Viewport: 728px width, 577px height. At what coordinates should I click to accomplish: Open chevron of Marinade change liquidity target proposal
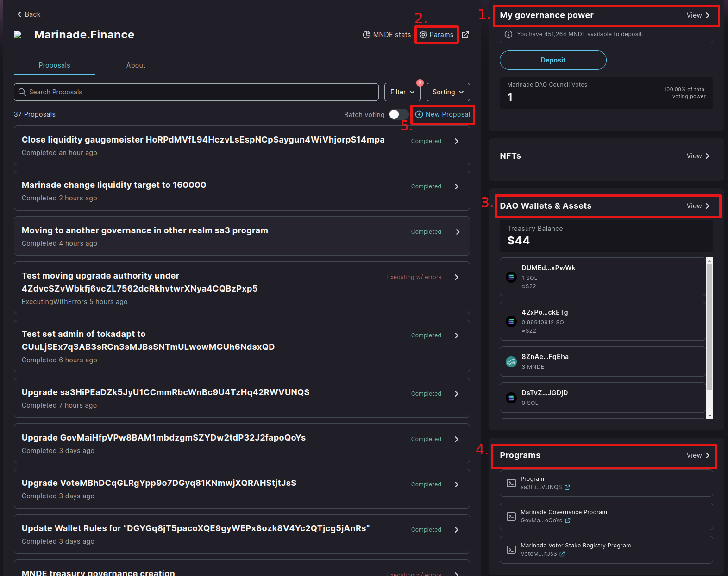pos(457,186)
